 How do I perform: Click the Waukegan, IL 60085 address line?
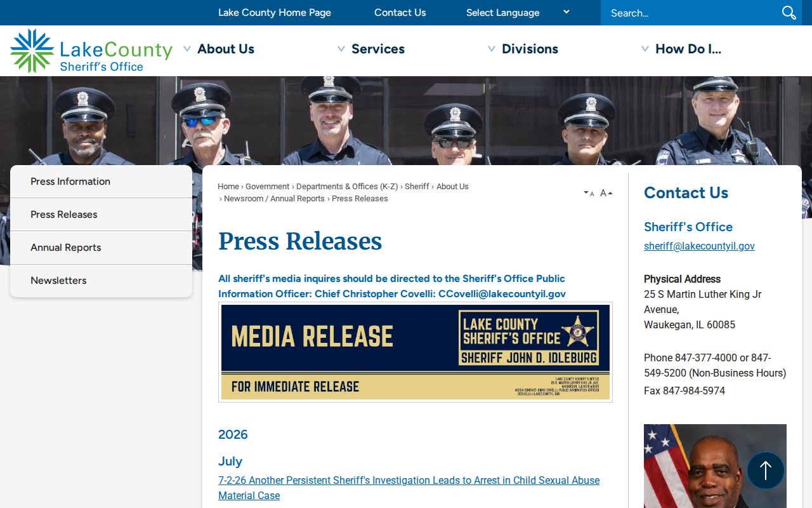coord(690,325)
